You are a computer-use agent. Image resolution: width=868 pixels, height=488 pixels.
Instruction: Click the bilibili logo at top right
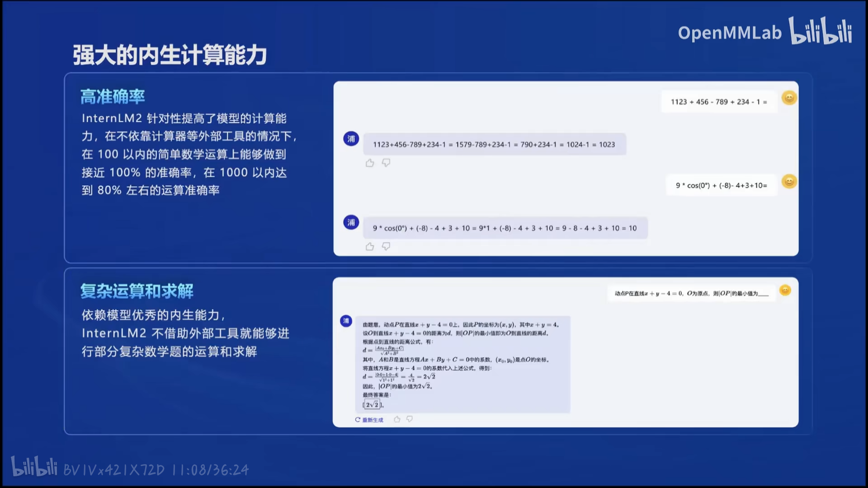click(x=820, y=31)
